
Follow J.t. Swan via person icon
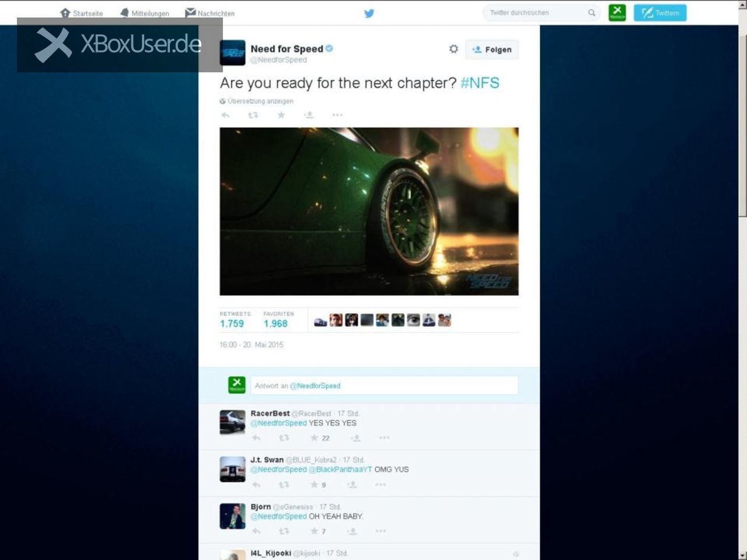tap(352, 485)
